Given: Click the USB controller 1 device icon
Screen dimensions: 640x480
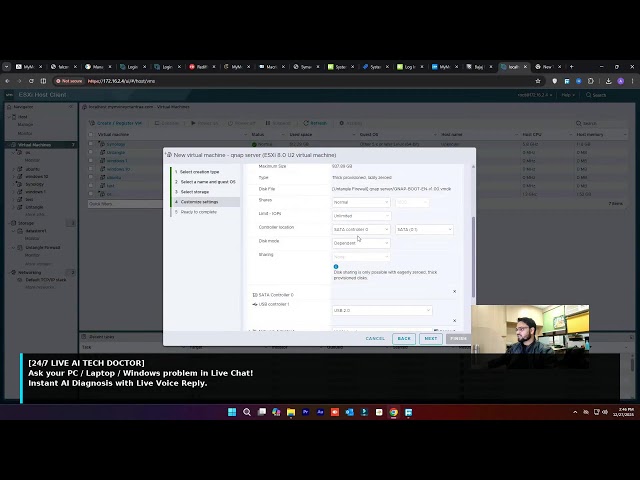Looking at the screenshot, I should pos(255,304).
